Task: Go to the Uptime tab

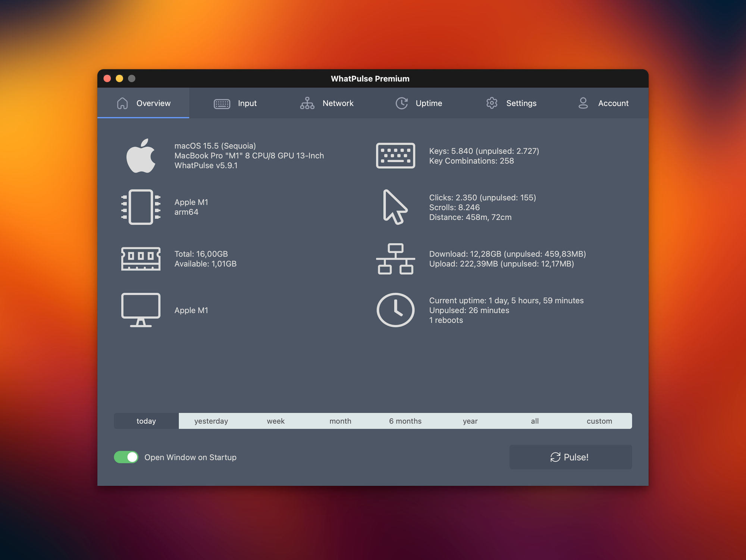Action: 419,103
